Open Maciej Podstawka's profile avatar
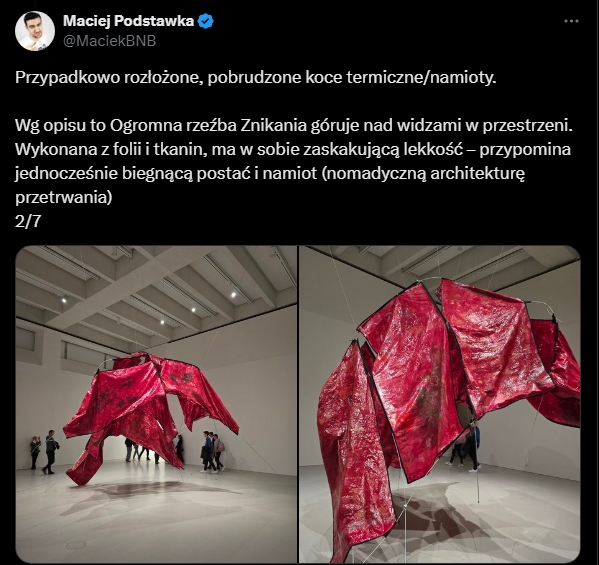Screen dimensions: 599x565 click(35, 31)
